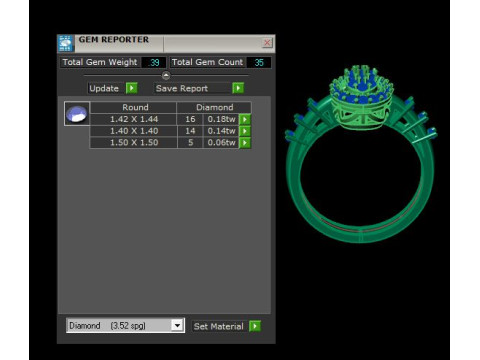Click the Save Report label
This screenshot has height=360, width=480.
[x=182, y=88]
